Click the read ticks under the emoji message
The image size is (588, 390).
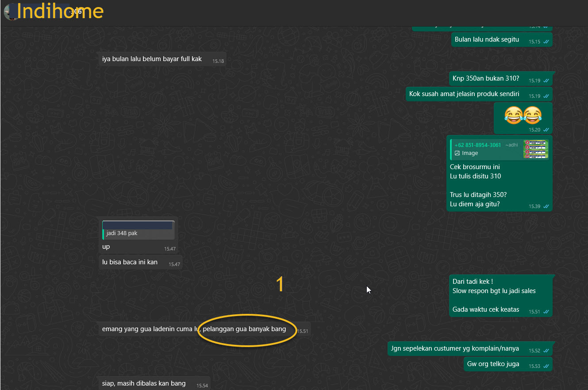(546, 130)
